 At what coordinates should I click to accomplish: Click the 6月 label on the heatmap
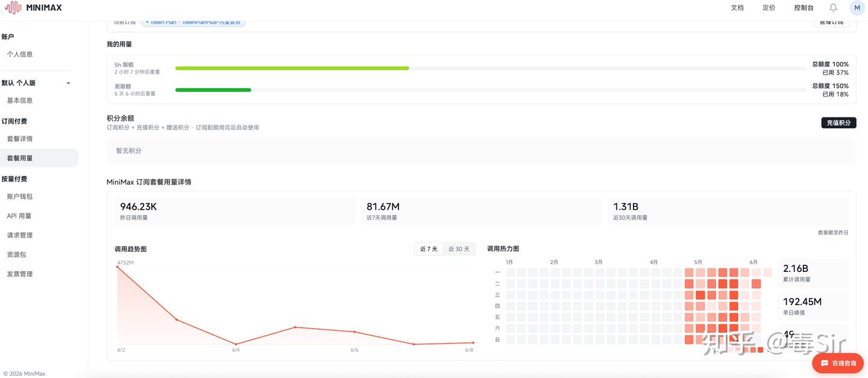pos(753,262)
